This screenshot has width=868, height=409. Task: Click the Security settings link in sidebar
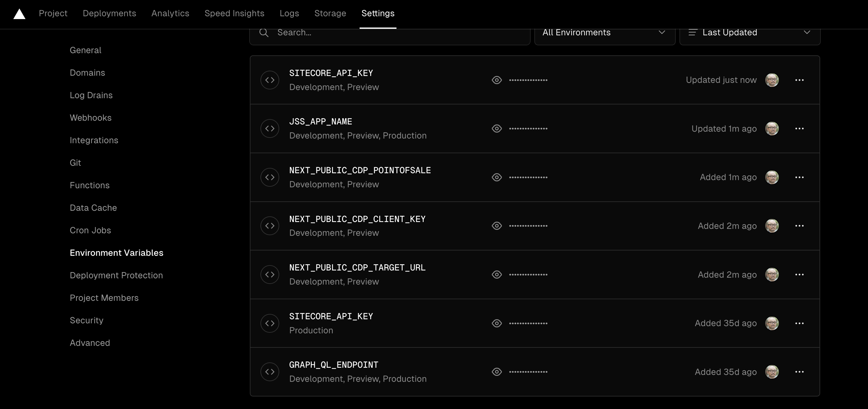[x=86, y=320]
